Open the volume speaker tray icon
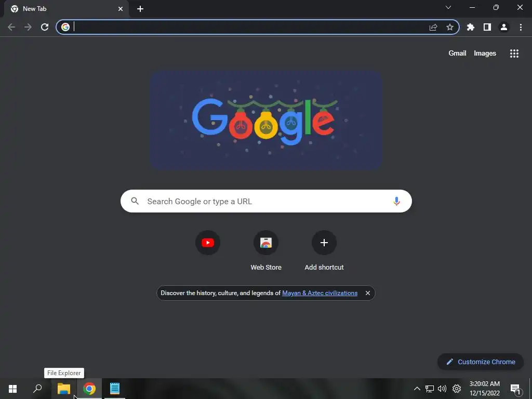The height and width of the screenshot is (399, 532). click(442, 389)
